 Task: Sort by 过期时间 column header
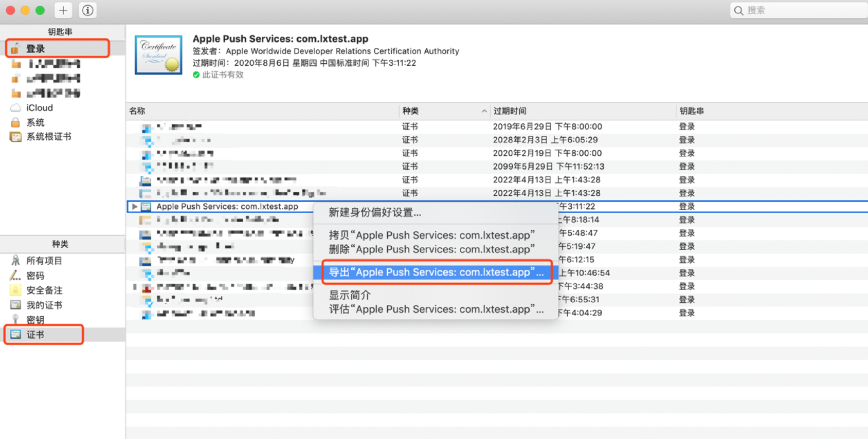[x=583, y=111]
